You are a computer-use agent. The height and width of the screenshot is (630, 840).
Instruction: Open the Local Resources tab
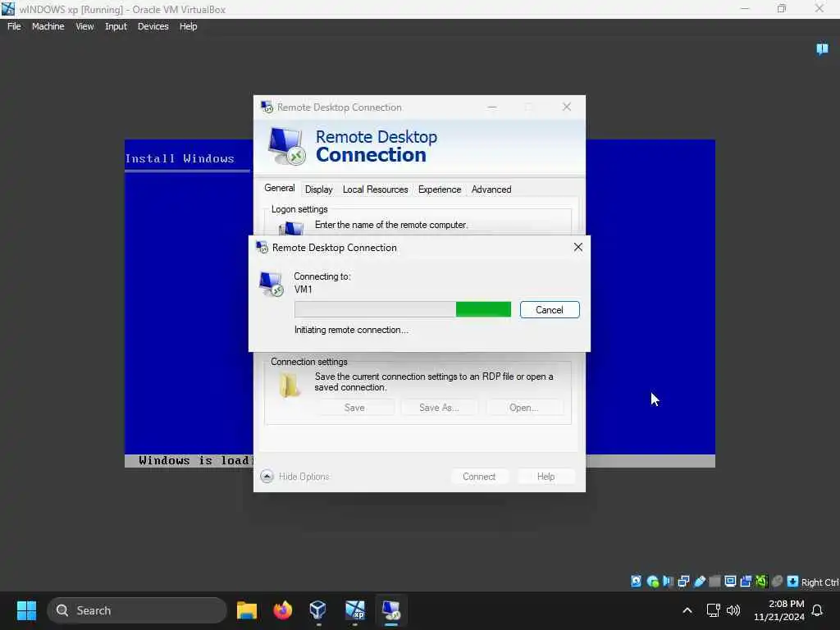[x=375, y=189]
